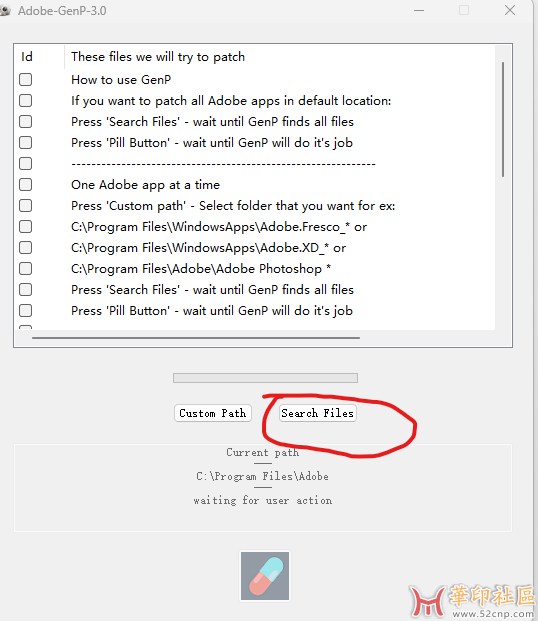Select the Adobe.XD_* path checkbox
Screen dimensions: 538x621
[26, 248]
